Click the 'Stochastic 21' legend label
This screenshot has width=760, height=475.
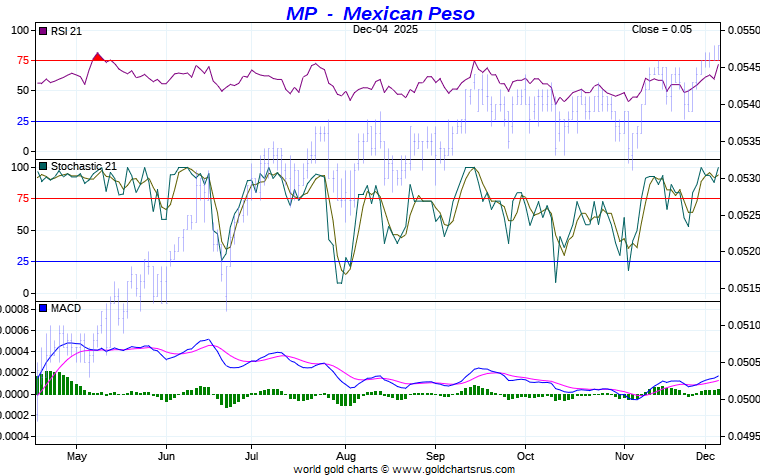click(84, 166)
